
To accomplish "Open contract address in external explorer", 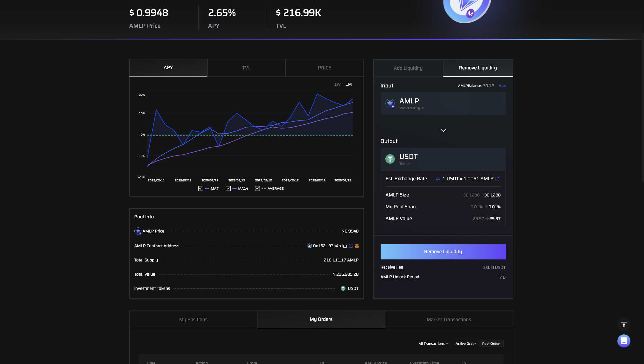I will 351,246.
